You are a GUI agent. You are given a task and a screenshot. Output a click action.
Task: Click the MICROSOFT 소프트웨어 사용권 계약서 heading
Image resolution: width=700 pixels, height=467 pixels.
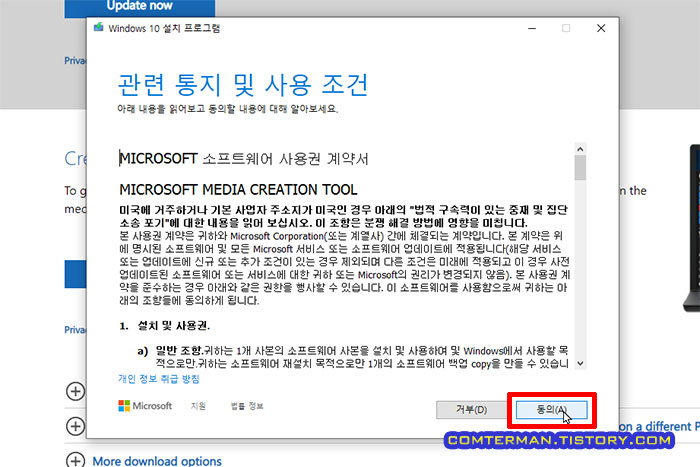(244, 158)
